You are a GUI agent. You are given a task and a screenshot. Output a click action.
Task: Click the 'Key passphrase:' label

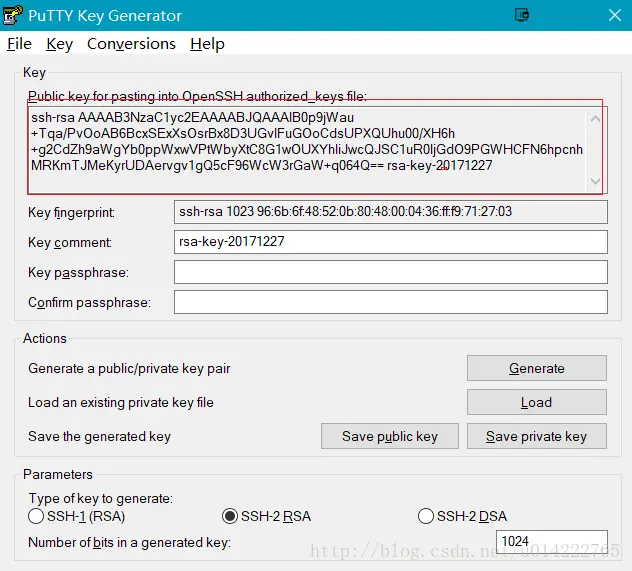pyautogui.click(x=78, y=272)
